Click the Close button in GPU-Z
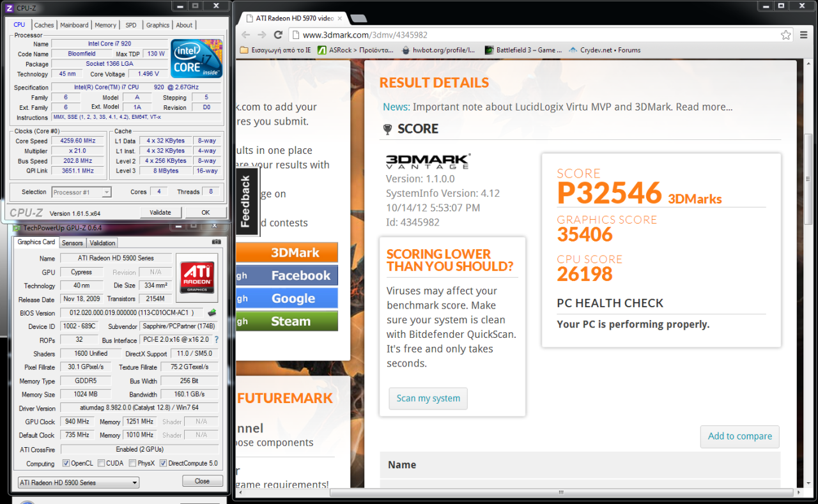Viewport: 818px width, 504px height. 202,481
